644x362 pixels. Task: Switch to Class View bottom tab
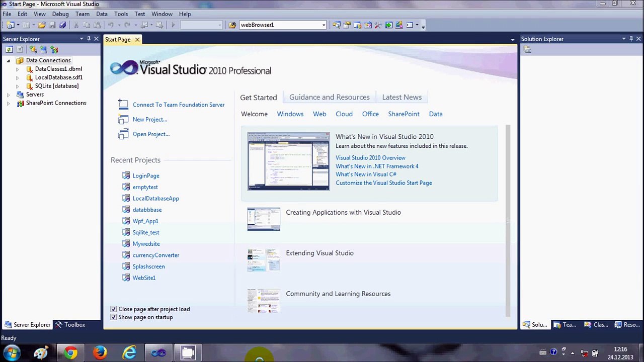coord(596,325)
